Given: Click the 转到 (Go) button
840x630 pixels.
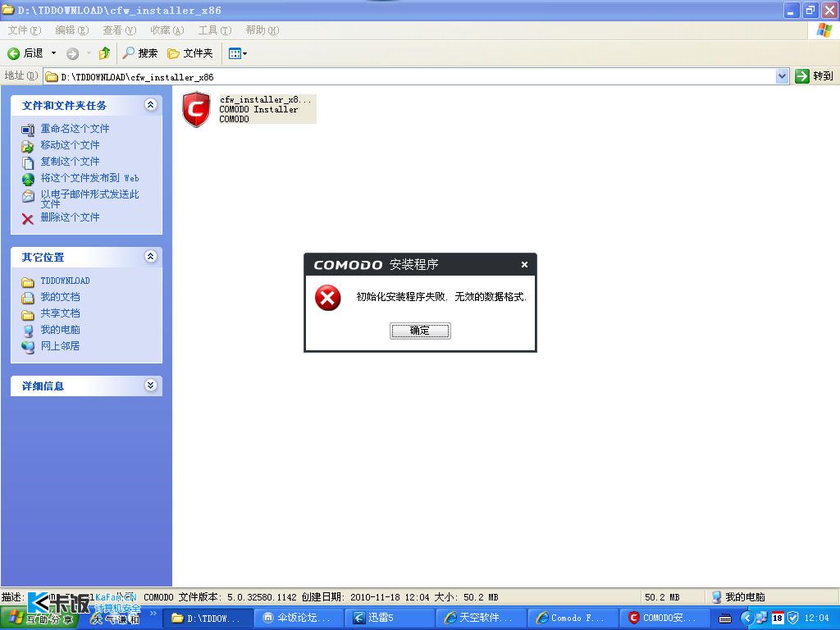Looking at the screenshot, I should click(x=814, y=76).
